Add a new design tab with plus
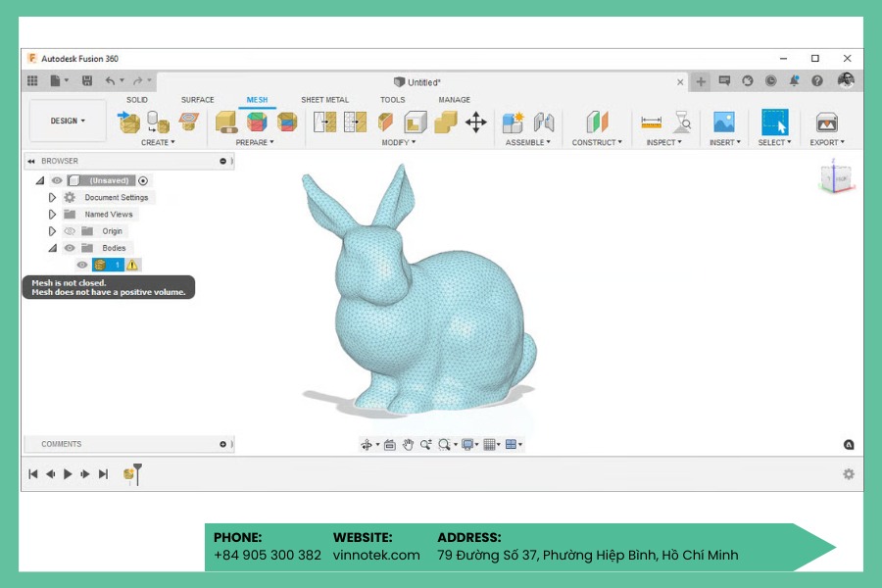This screenshot has height=588, width=882. [x=701, y=81]
